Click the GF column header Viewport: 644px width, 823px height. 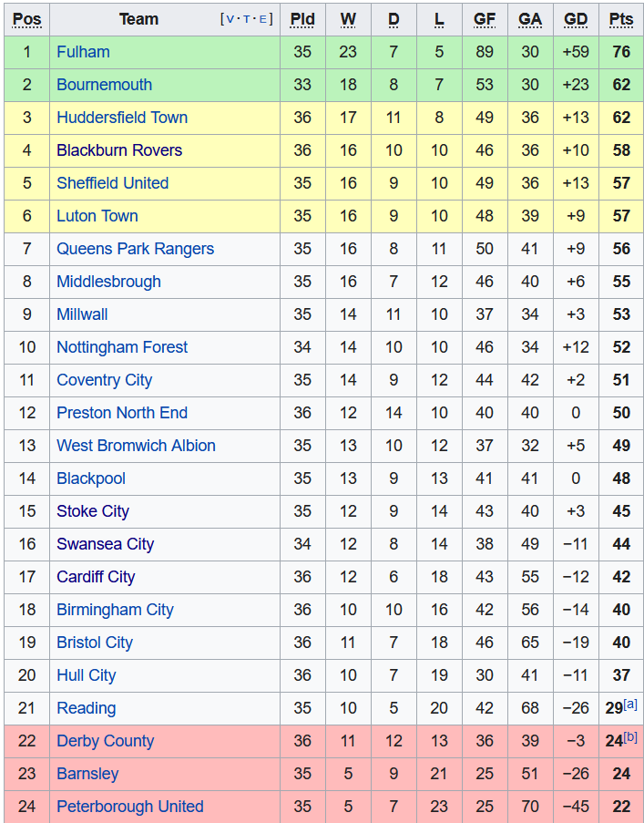tap(485, 19)
